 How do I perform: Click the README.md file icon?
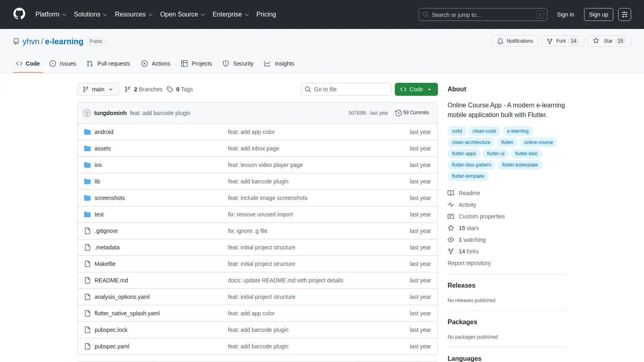pos(87,280)
